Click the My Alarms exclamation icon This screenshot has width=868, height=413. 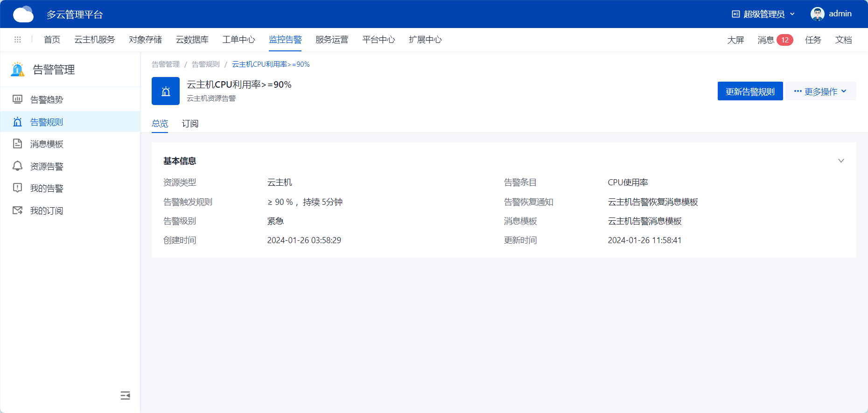tap(17, 188)
